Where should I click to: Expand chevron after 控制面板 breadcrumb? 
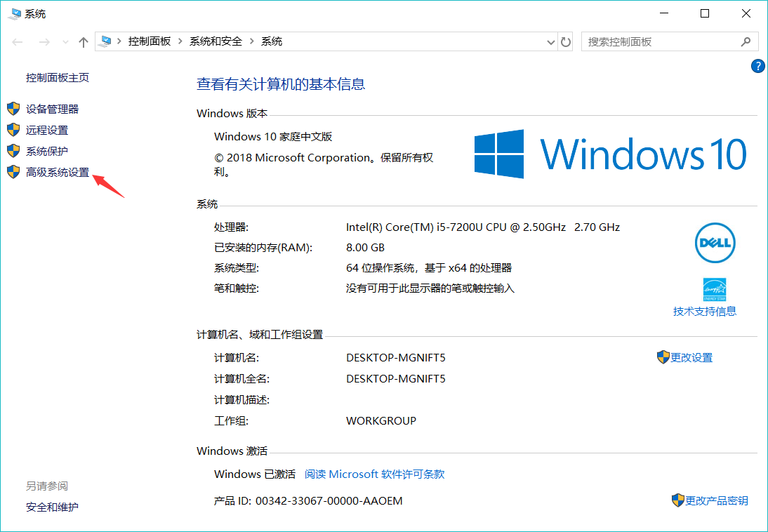(180, 41)
